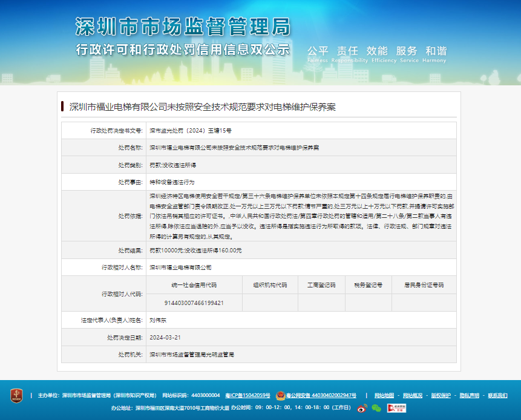The height and width of the screenshot is (420, 521).
Task: Click the 深圳市市场监督管理局 header title
Action: pos(183,27)
